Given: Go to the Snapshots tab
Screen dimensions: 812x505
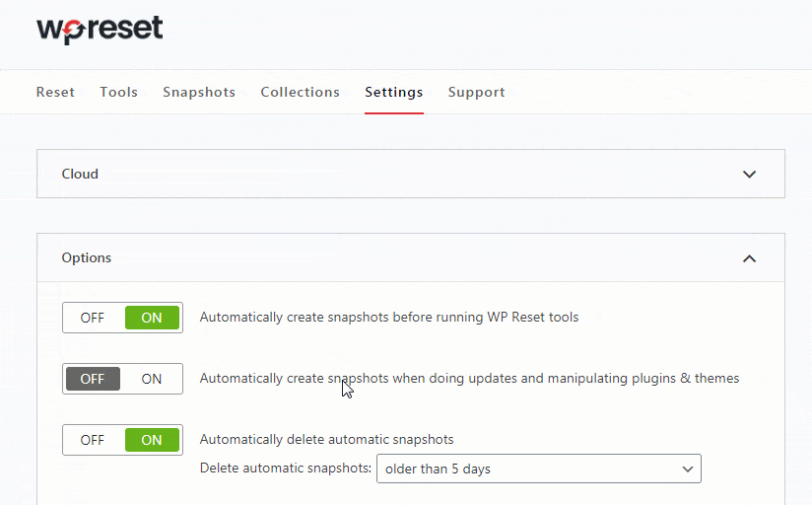Looking at the screenshot, I should [199, 92].
